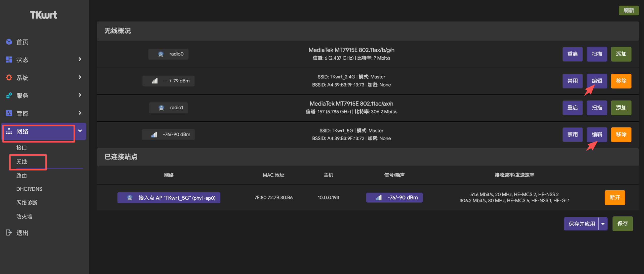Open the 保存并应用 dropdown arrow
This screenshot has height=274, width=644.
(602, 223)
